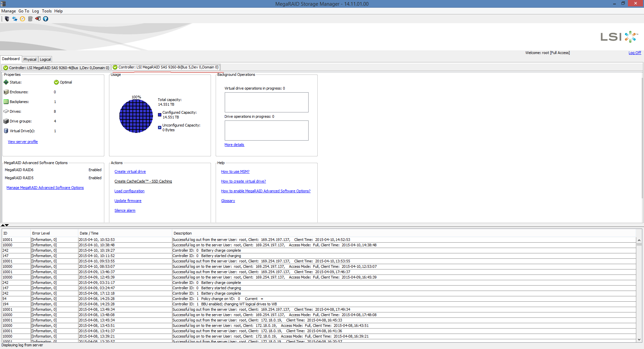The width and height of the screenshot is (644, 349).
Task: Open help via blue question mark icon
Action: pos(46,19)
